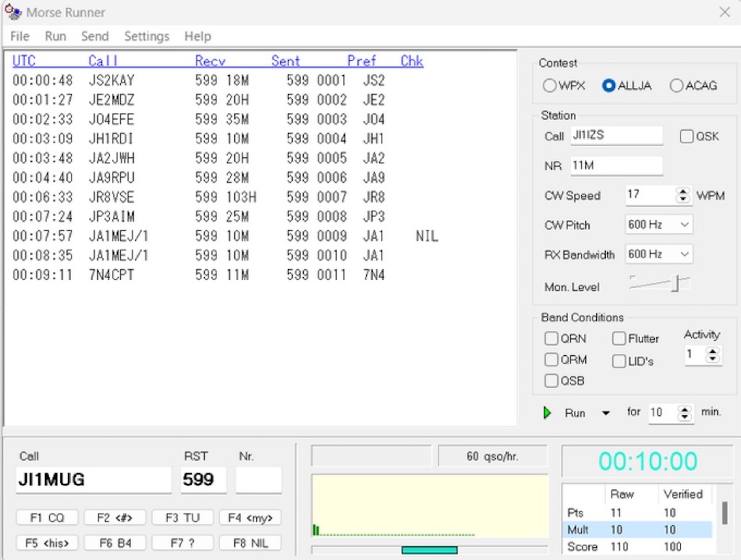
Task: Open the Send menu
Action: tap(95, 36)
